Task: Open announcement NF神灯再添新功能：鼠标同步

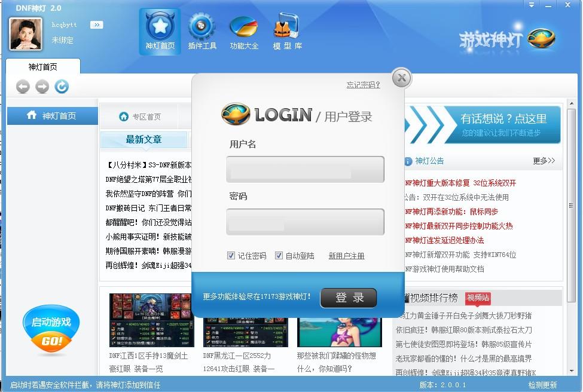Action: click(451, 212)
